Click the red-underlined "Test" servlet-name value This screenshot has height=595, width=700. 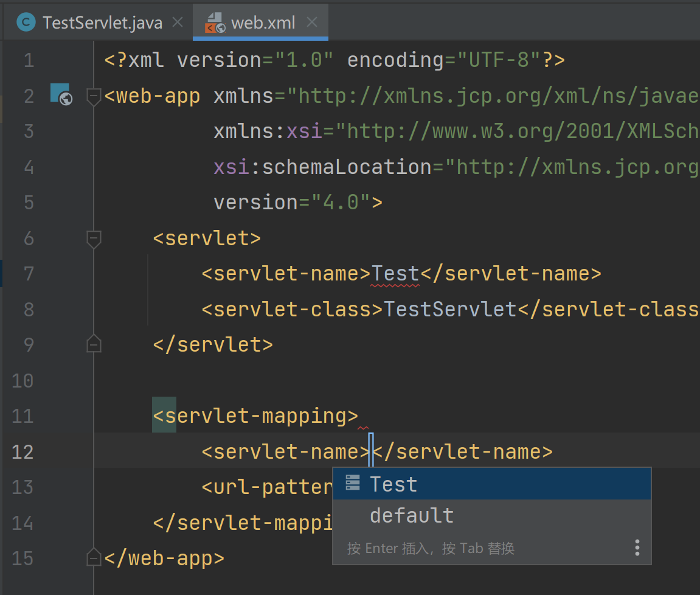[395, 273]
